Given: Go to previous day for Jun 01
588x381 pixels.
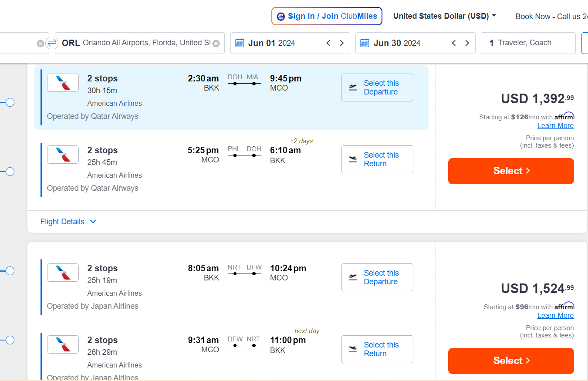Looking at the screenshot, I should tap(328, 43).
